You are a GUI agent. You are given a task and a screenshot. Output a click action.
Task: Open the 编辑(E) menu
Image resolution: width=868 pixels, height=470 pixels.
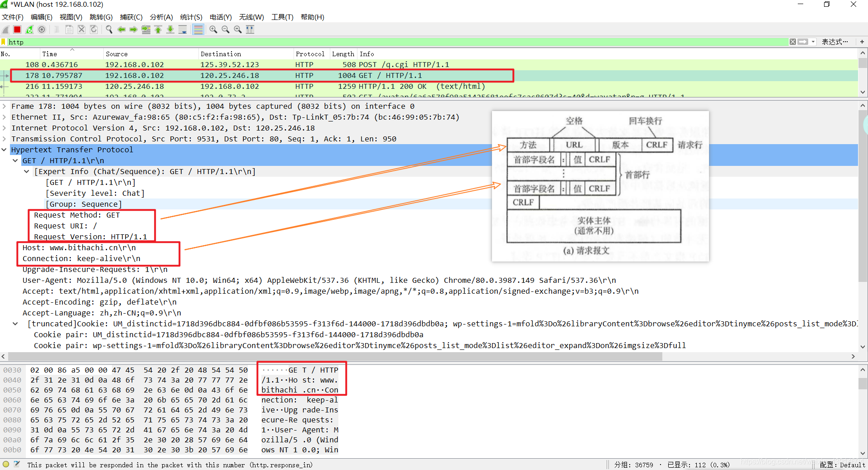tap(42, 17)
